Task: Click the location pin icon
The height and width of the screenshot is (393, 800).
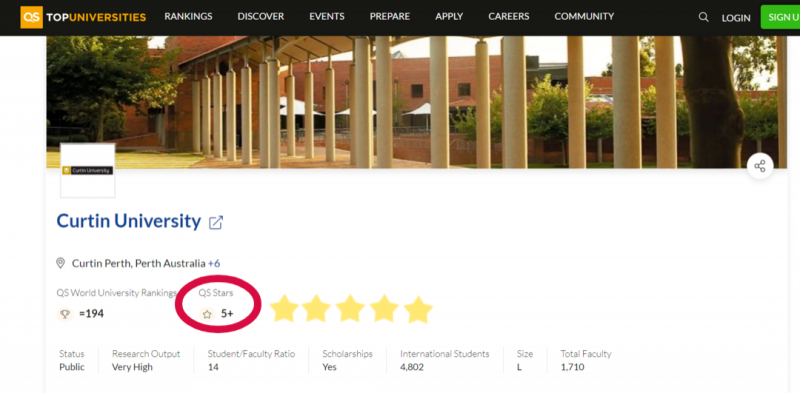Action: 60,263
